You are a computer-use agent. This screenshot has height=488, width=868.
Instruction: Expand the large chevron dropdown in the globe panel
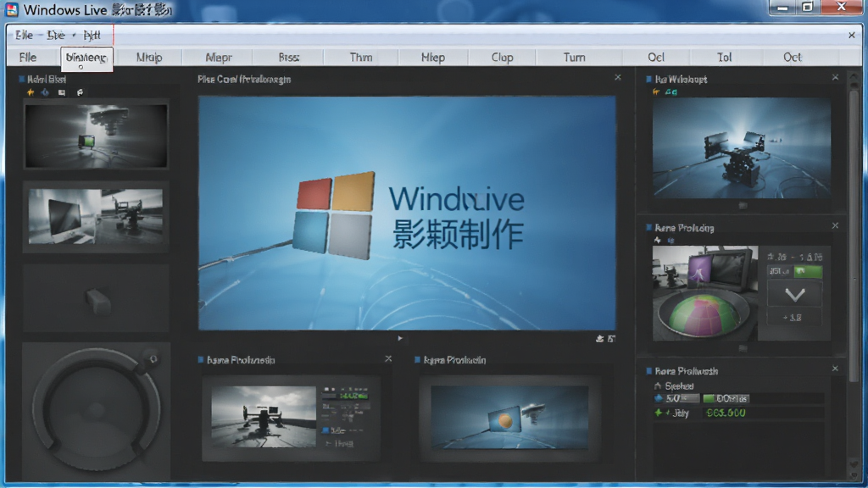[x=794, y=294]
